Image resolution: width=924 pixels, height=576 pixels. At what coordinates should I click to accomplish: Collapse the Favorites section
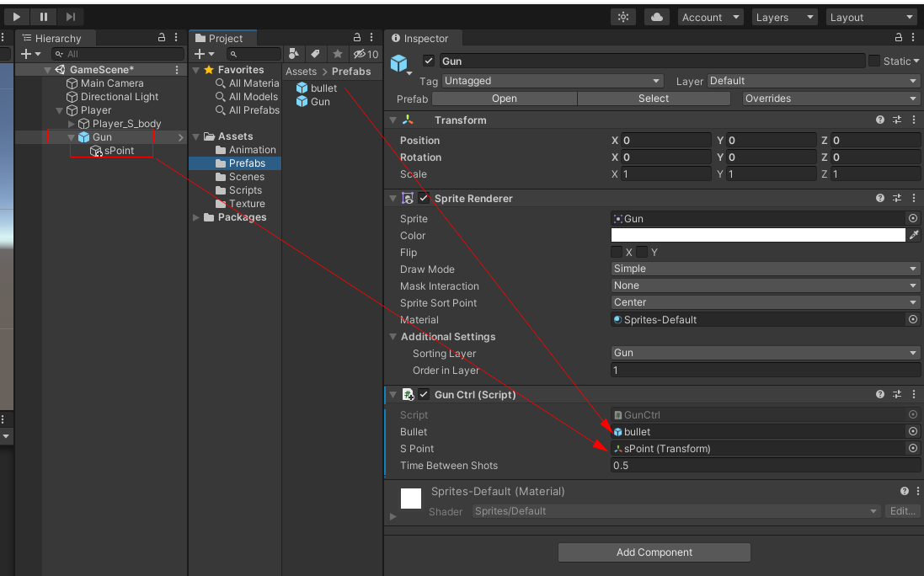click(196, 70)
